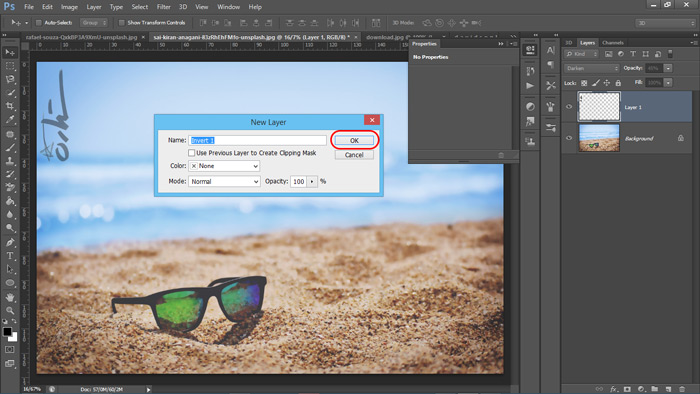Open the Actions panel play icon
700x394 pixels.
(530, 86)
